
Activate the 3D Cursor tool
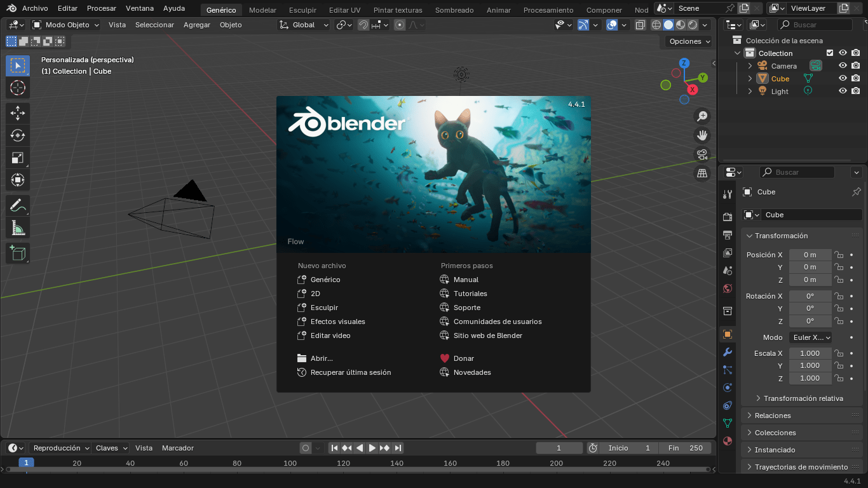click(18, 87)
